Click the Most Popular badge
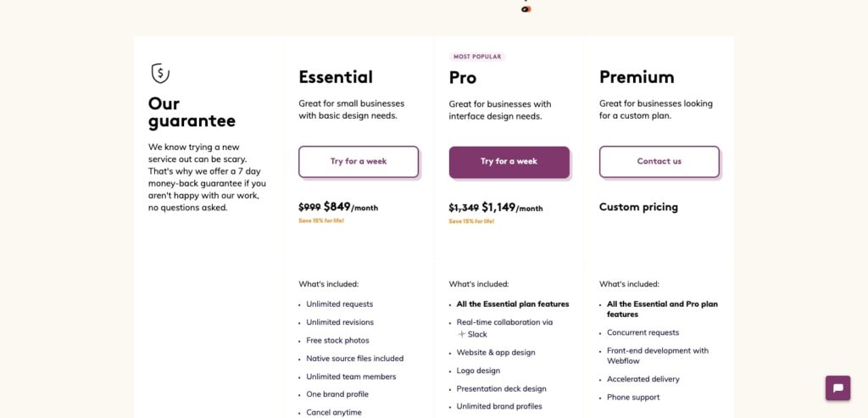Viewport: 868px width, 418px height. (476, 57)
